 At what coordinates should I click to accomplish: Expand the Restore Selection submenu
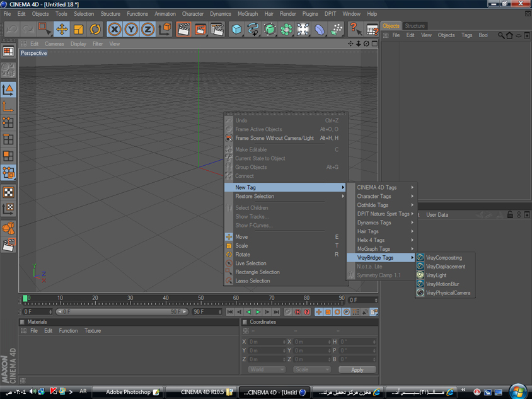(285, 196)
